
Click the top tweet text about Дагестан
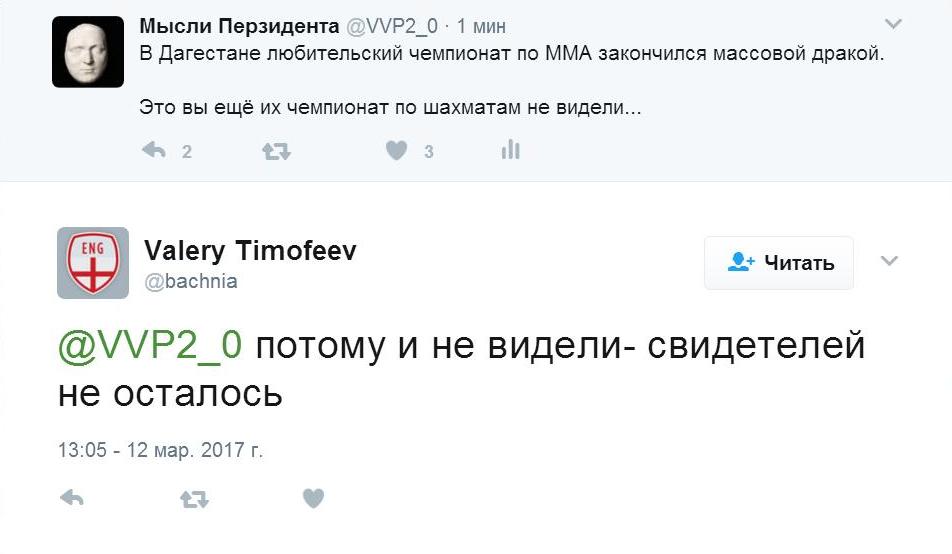[x=512, y=54]
